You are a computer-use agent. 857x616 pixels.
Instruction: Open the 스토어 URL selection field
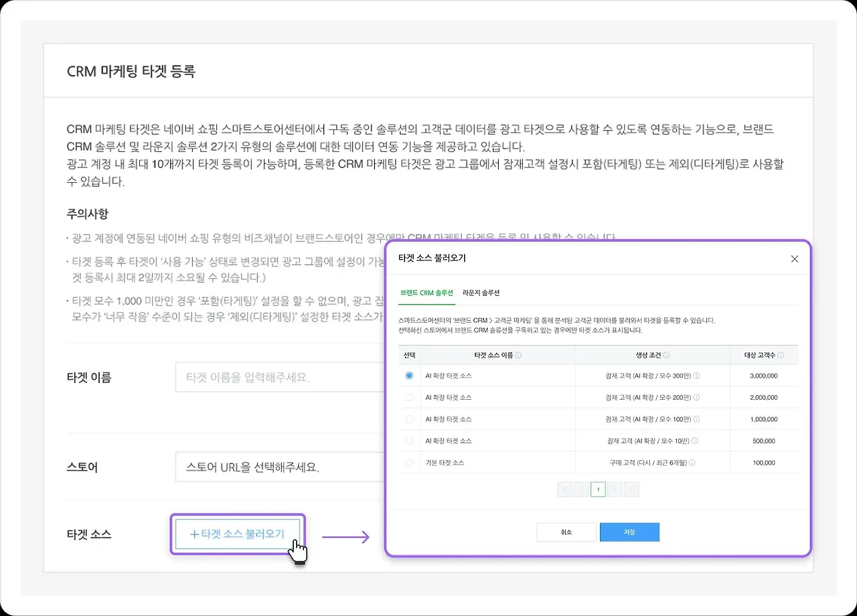point(280,467)
